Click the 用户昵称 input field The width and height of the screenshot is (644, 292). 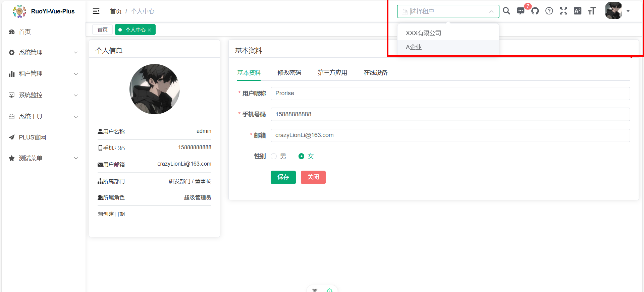click(x=450, y=94)
